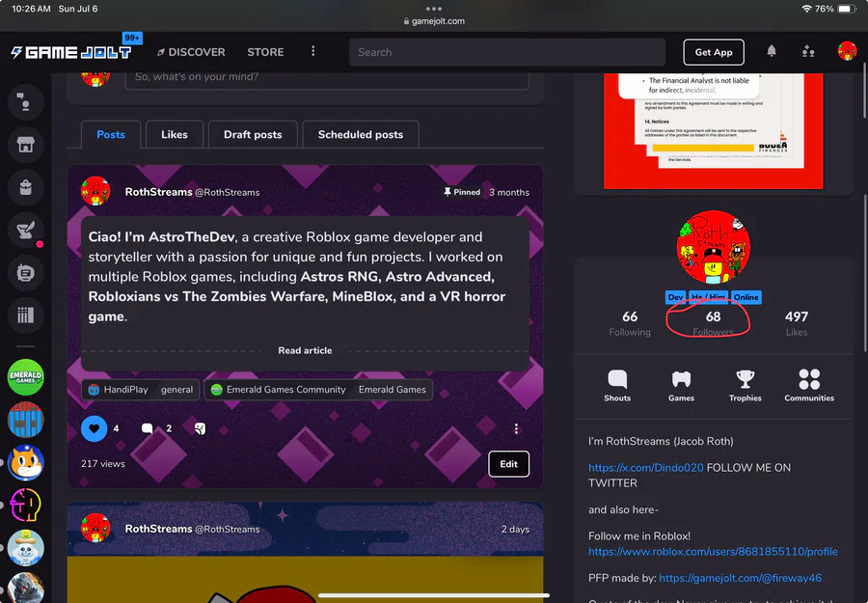Open the quests icon with red dot
This screenshot has width=868, height=603.
25,231
